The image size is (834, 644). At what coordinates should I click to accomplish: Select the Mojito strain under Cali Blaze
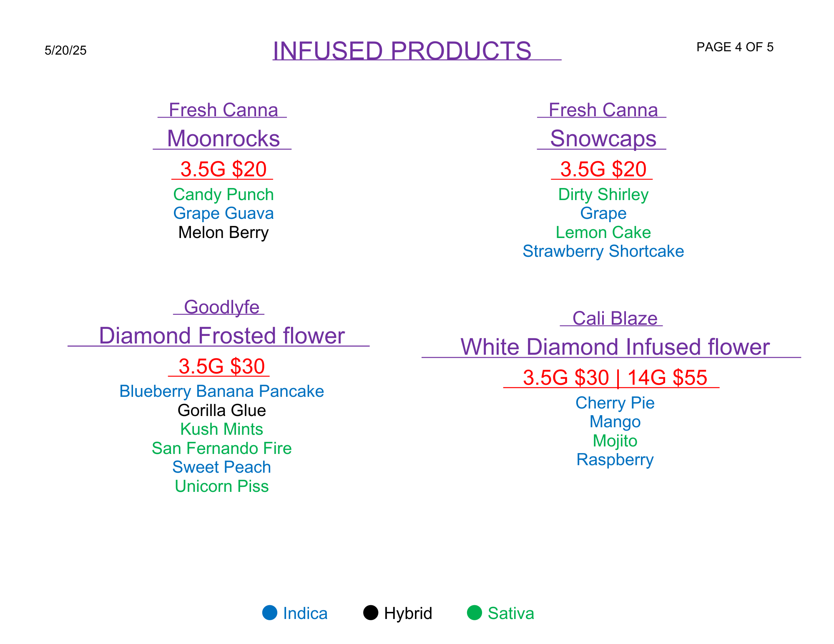coord(615,441)
